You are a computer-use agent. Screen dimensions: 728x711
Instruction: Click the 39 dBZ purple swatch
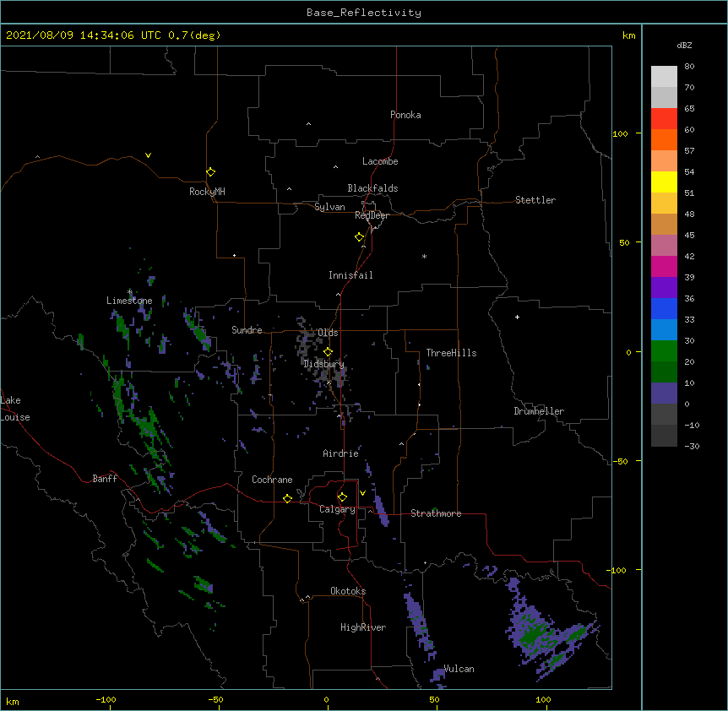pos(664,287)
